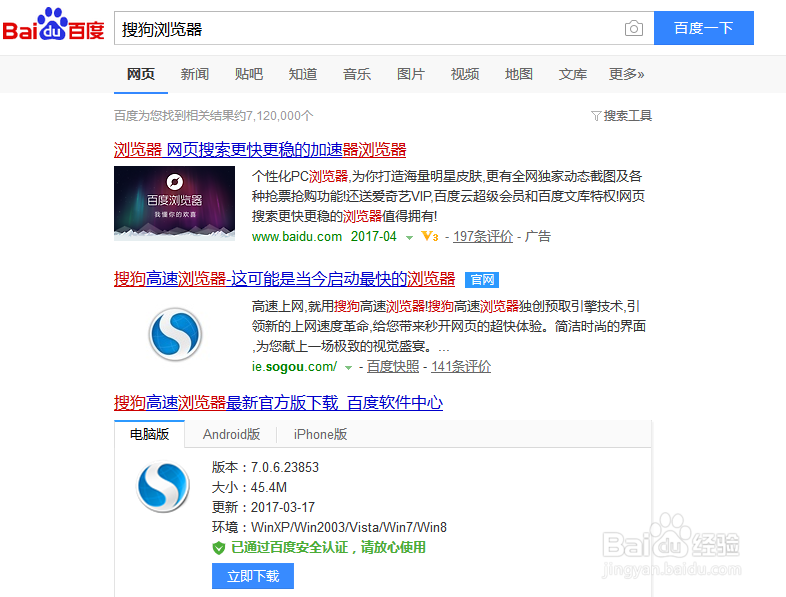Screen dimensions: 786x597
Task: Switch to the iPhone版 tab
Action: click(x=320, y=434)
